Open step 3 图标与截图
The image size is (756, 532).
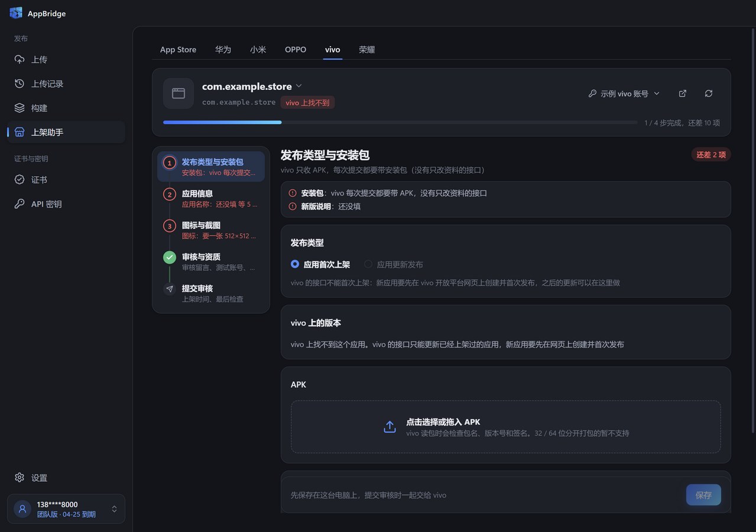coord(211,230)
